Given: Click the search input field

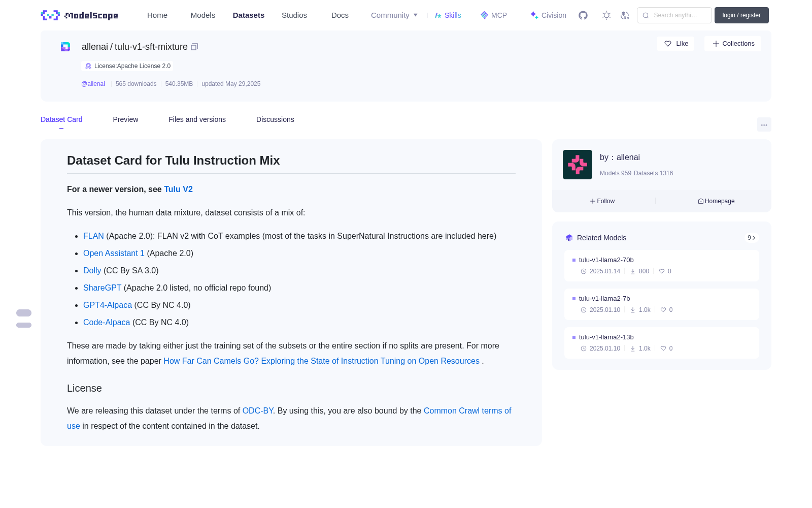Looking at the screenshot, I should [x=674, y=15].
